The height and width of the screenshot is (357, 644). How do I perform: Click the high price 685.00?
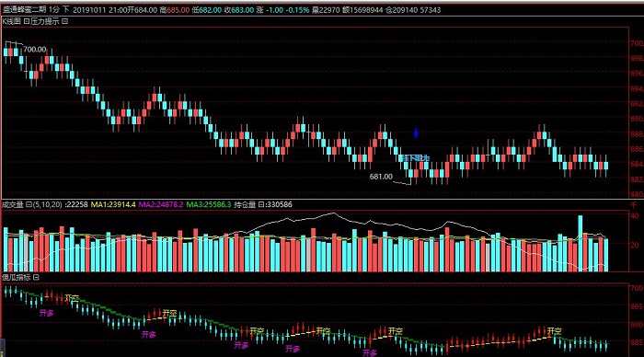tap(178, 9)
